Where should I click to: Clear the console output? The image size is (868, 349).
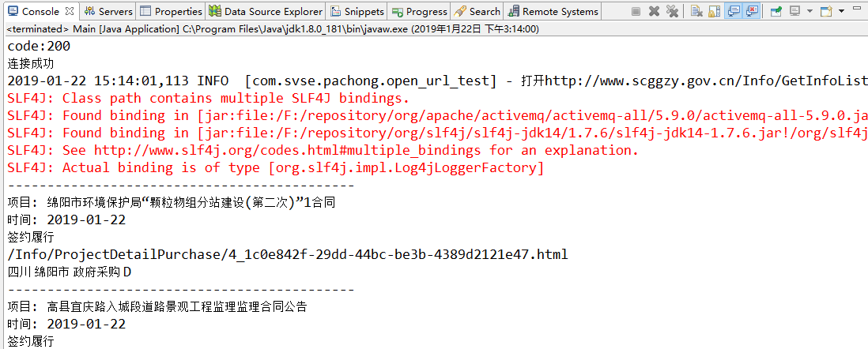(696, 11)
